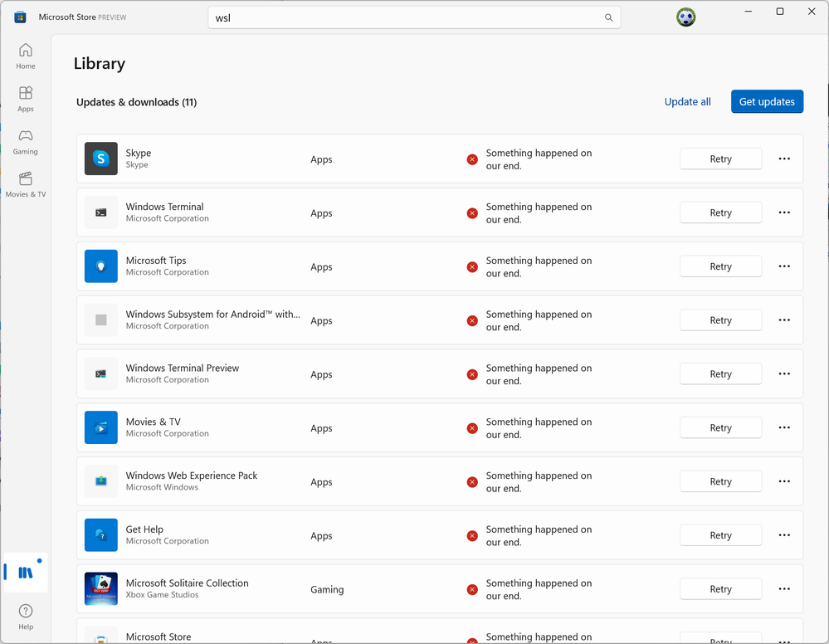Open more options for Microsoft Solitaire Collection
This screenshot has height=644, width=829.
784,589
